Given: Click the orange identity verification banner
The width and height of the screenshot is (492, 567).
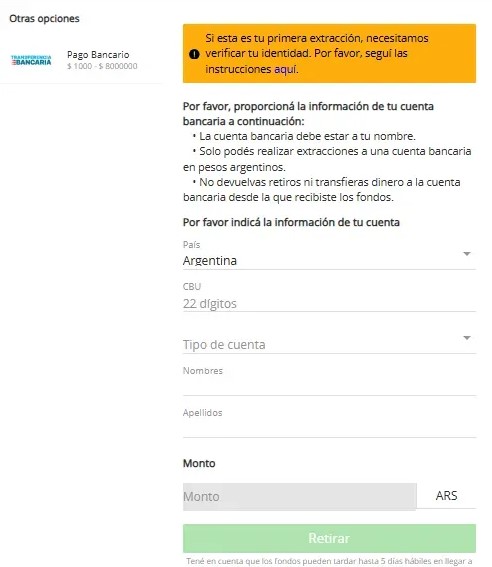Looking at the screenshot, I should click(x=329, y=54).
